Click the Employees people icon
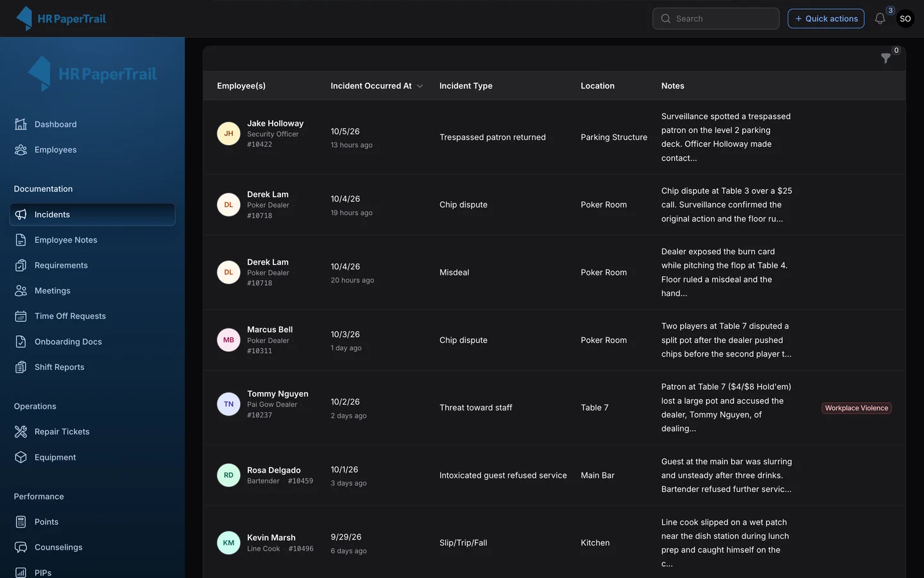 (x=21, y=150)
